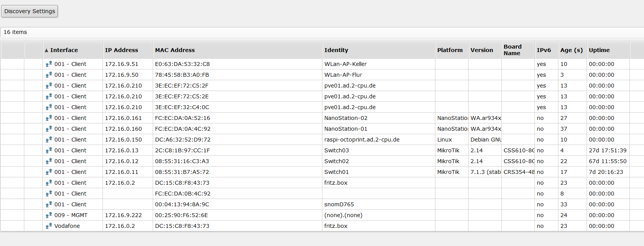Select IP address 172.16.9.222 cell
Image resolution: width=644 pixels, height=246 pixels.
point(123,215)
